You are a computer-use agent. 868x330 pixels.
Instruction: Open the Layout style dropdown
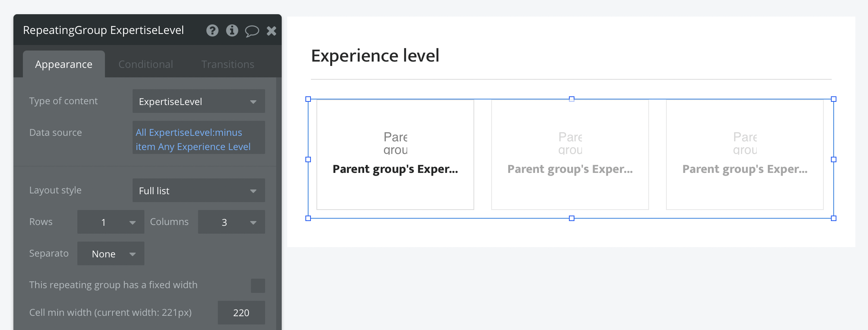(198, 191)
